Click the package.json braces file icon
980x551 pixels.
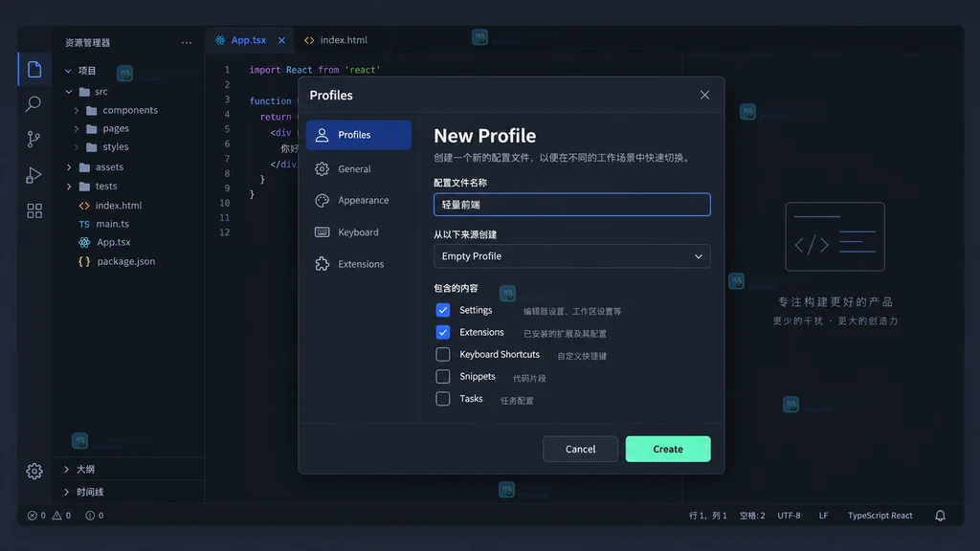pyautogui.click(x=84, y=262)
